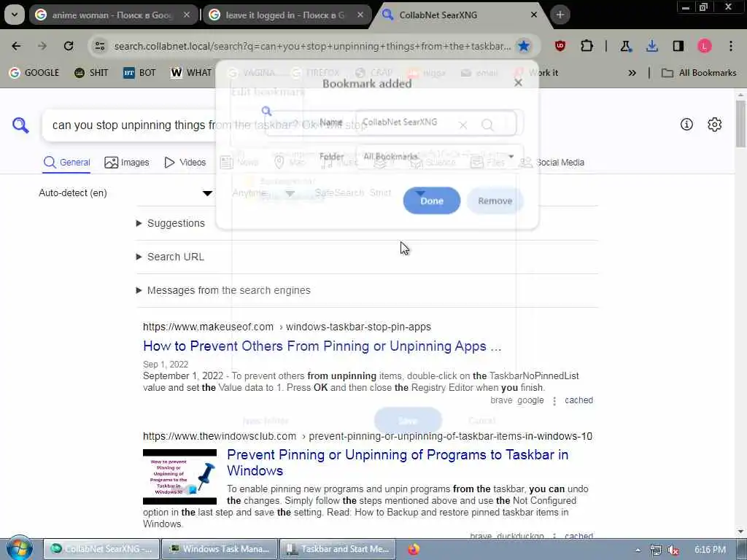Screen dimensions: 747x560
Task: Open the muted volume tray icon
Action: [x=673, y=550]
